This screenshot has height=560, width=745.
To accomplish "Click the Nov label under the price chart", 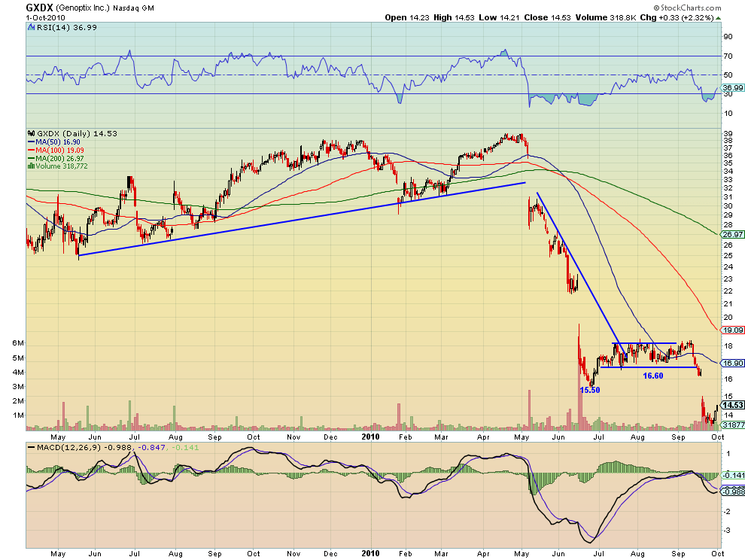I will 293,437.
